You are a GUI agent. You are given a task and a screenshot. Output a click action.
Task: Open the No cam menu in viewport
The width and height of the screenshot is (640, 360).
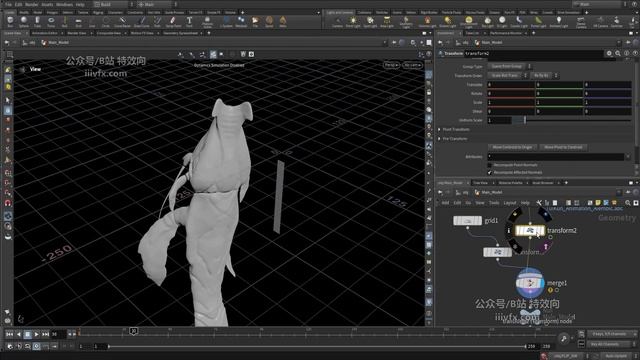(412, 65)
